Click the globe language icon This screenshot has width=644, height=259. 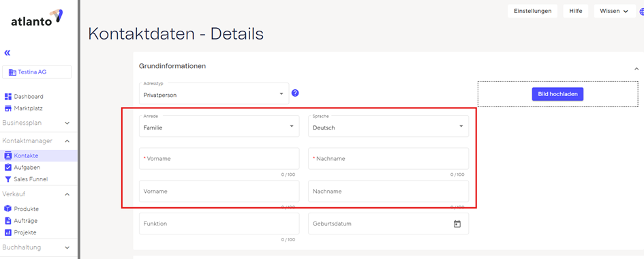coord(641,12)
